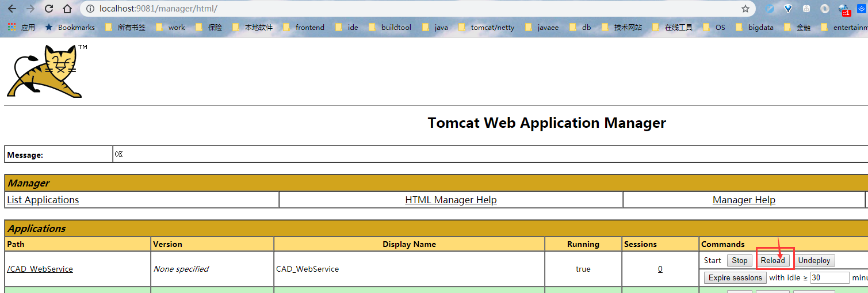Open the blue download-arrow extension icon
This screenshot has height=293, width=868.
pyautogui.click(x=862, y=9)
